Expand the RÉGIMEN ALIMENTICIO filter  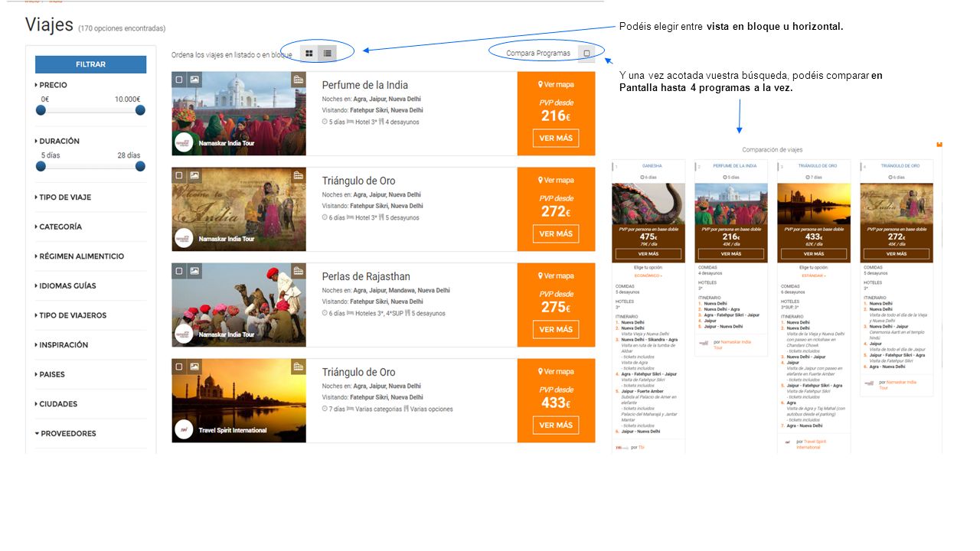coord(80,256)
